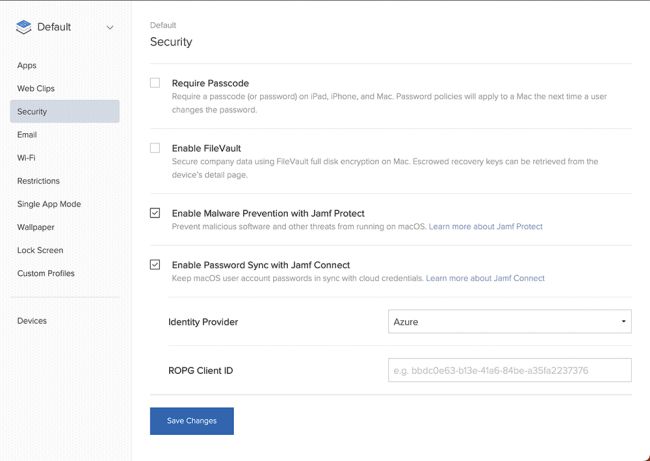Open Wallpaper settings
This screenshot has width=650, height=461.
point(36,227)
